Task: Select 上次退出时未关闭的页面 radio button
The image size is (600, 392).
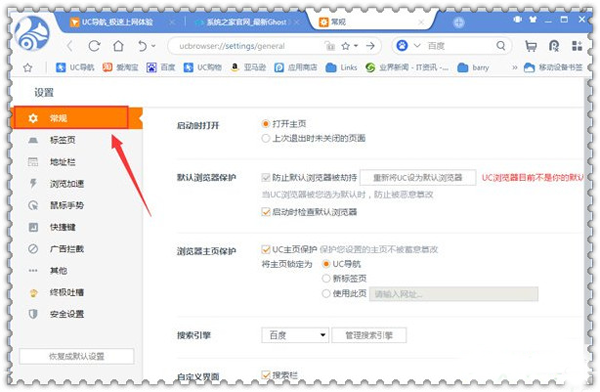Action: tap(266, 138)
